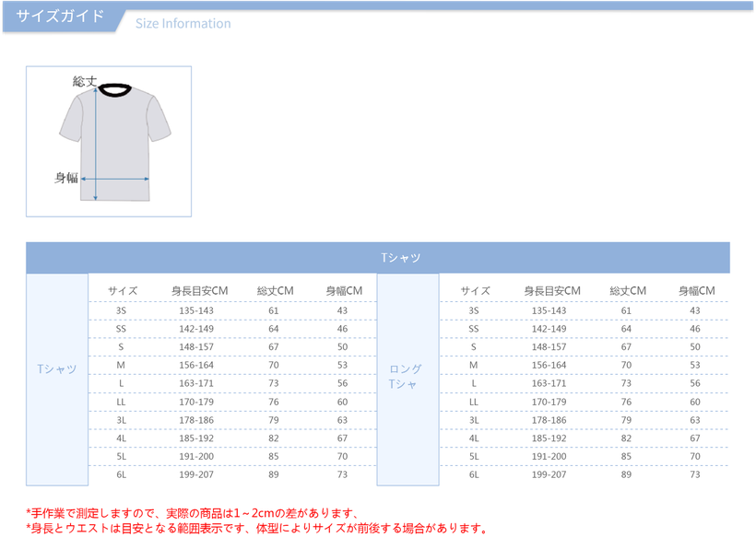Select size 3L in the Tシャツ table
Image resolution: width=756 pixels, height=549 pixels.
(121, 420)
